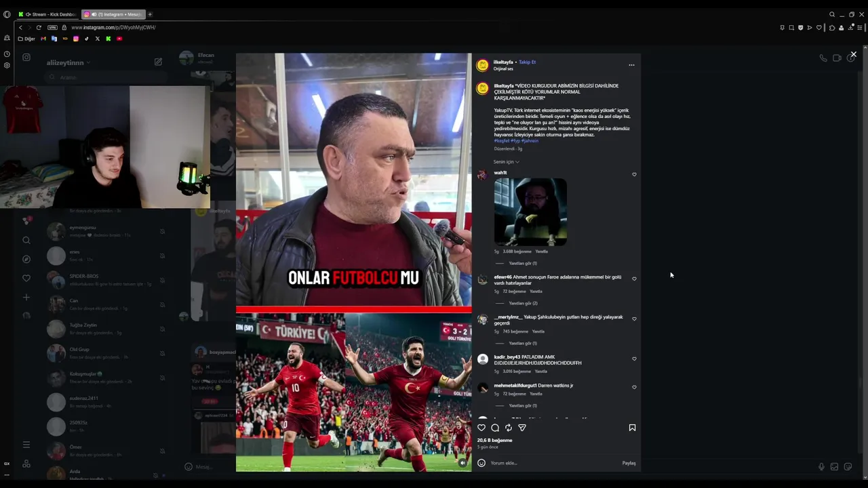Screen dimensions: 868x488
Task: Open the sticker picker in the message bar
Action: (x=848, y=466)
